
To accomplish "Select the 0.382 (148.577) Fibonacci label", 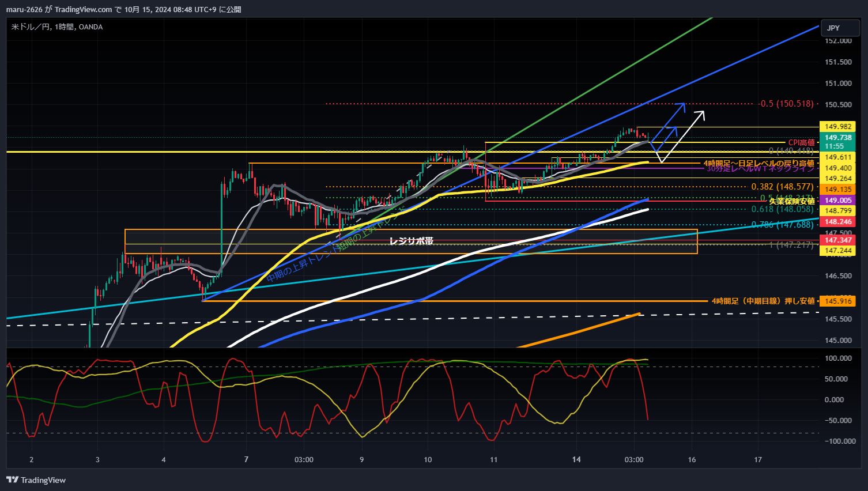I will (x=782, y=187).
